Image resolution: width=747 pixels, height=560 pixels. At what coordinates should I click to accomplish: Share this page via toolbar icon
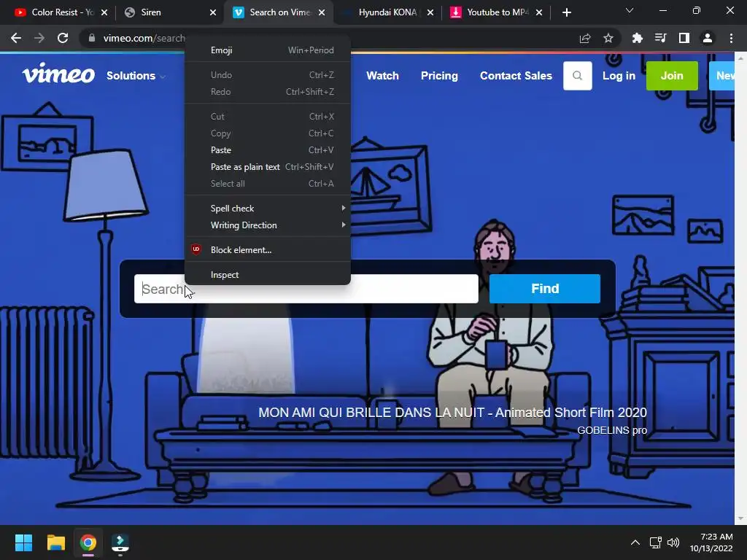(x=585, y=38)
